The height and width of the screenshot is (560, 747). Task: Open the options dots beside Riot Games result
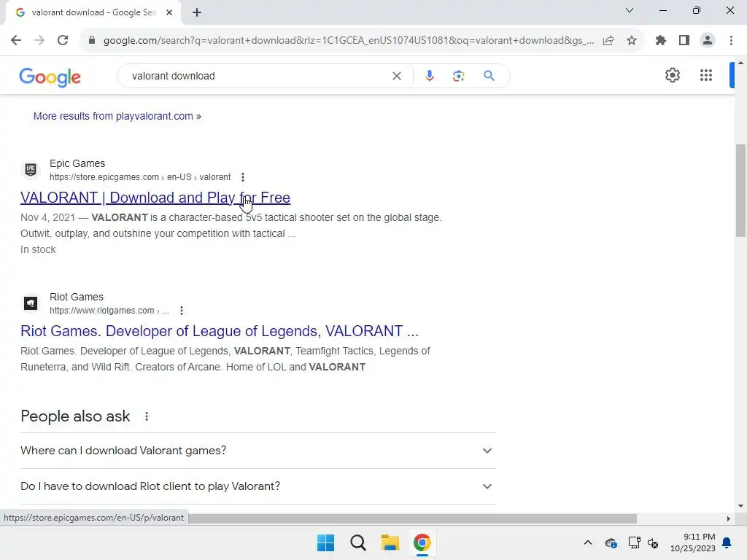pos(182,311)
